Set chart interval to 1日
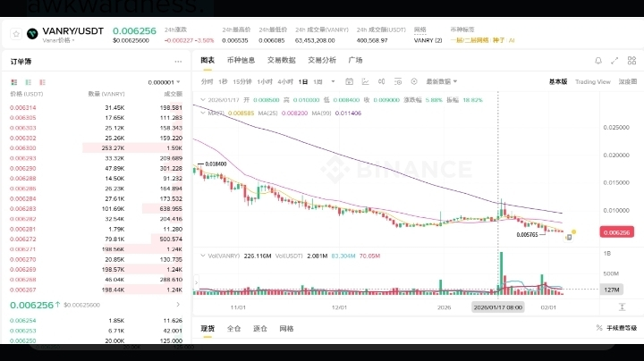This screenshot has width=644, height=361. coord(303,81)
